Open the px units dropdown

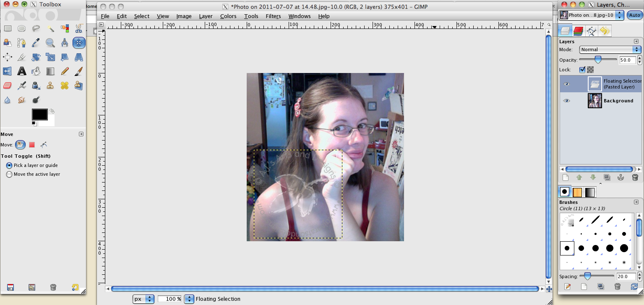click(x=143, y=299)
